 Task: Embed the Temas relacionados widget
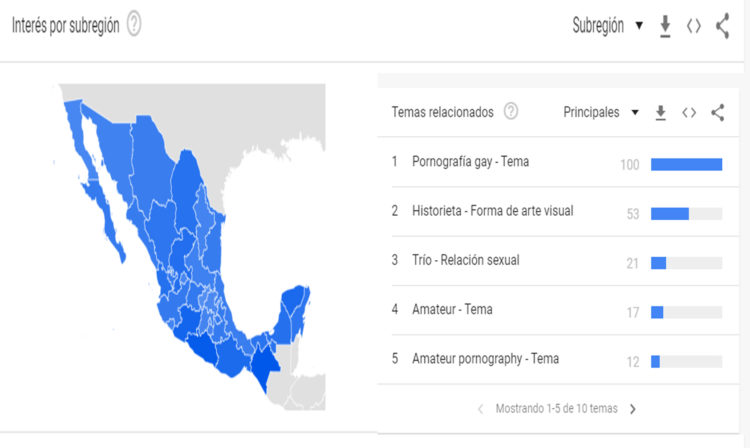click(x=689, y=113)
